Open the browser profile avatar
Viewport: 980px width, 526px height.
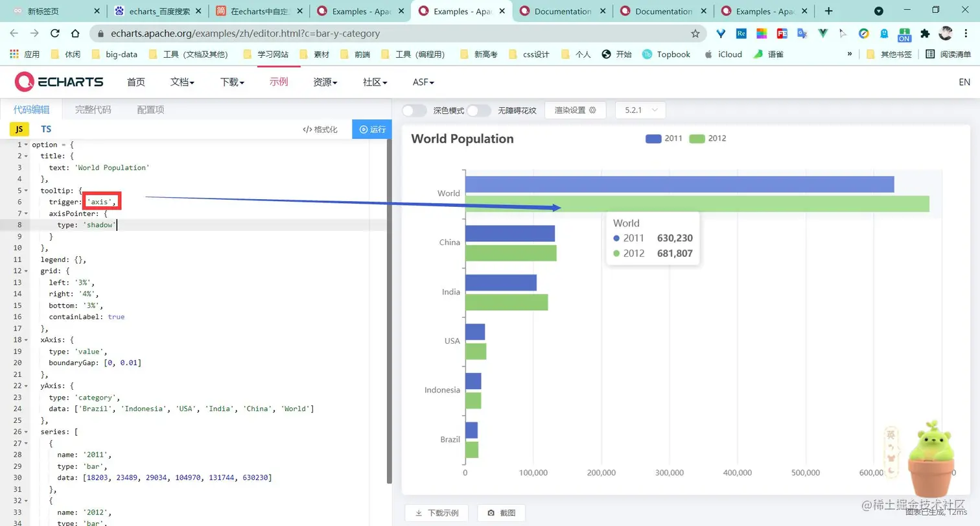tap(946, 33)
